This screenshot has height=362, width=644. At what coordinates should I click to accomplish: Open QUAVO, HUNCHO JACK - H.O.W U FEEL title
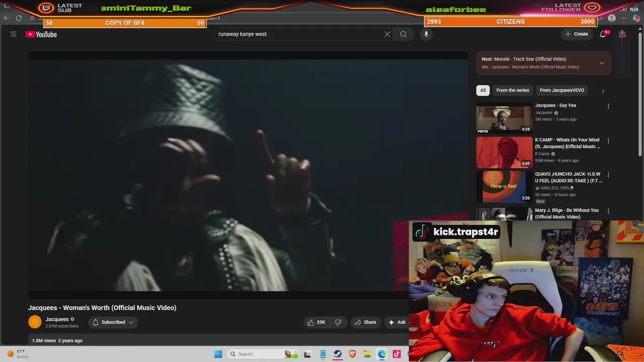[569, 177]
